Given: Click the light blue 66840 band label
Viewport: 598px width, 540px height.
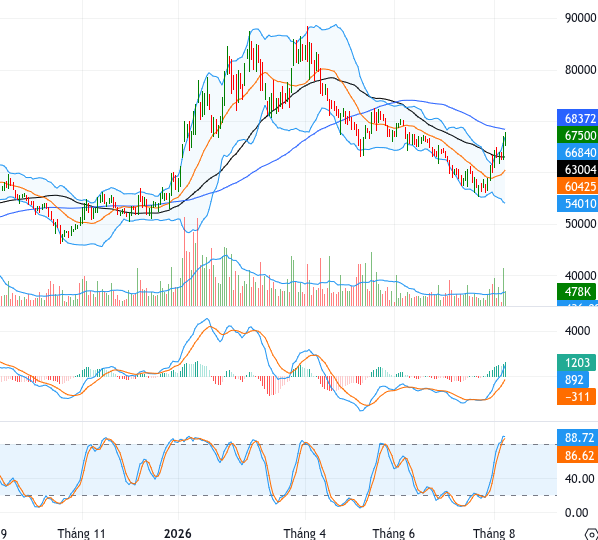Looking at the screenshot, I should [x=577, y=153].
